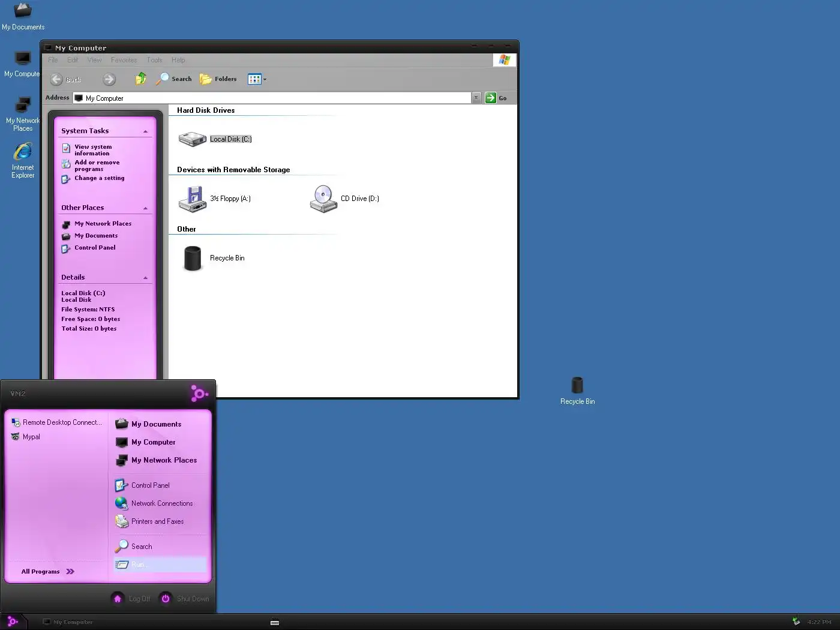The height and width of the screenshot is (630, 840).
Task: Select Run... in Start menu
Action: [x=160, y=565]
